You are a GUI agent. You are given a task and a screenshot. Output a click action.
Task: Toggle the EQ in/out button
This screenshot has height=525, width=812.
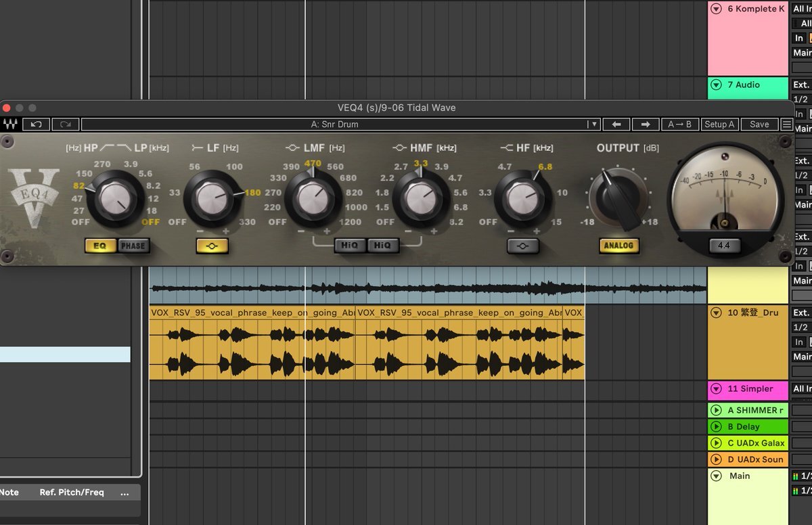tap(100, 246)
